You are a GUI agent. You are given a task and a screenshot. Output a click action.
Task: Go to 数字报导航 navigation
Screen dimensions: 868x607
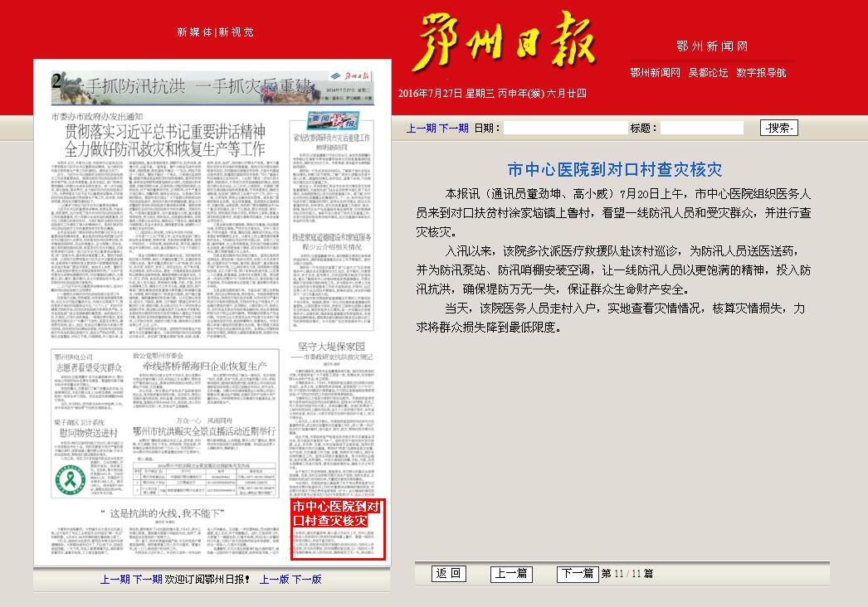point(761,72)
